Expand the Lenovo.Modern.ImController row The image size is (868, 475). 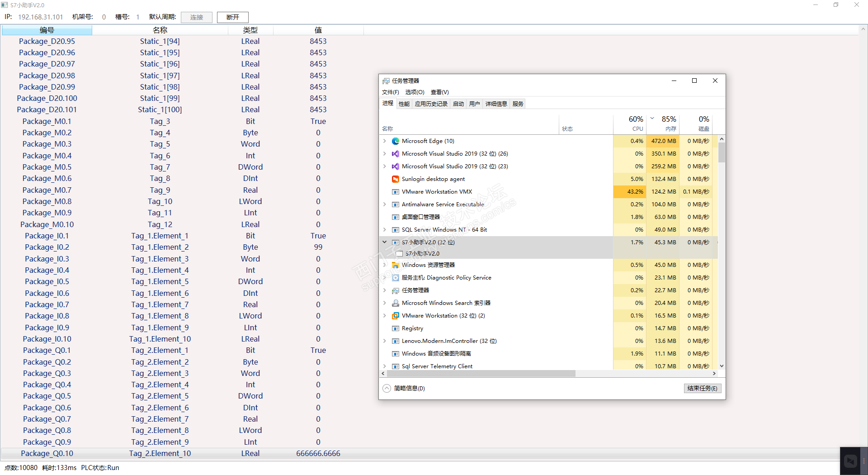[x=385, y=341]
